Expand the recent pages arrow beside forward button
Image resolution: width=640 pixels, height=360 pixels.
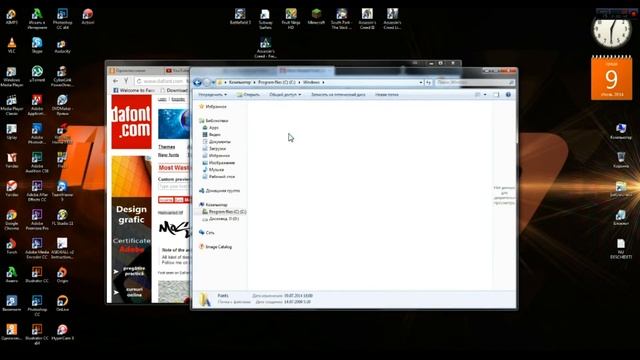213,82
